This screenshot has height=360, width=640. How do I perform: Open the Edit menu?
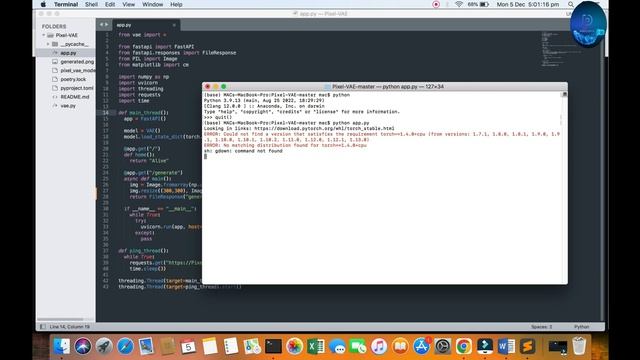pos(110,4)
